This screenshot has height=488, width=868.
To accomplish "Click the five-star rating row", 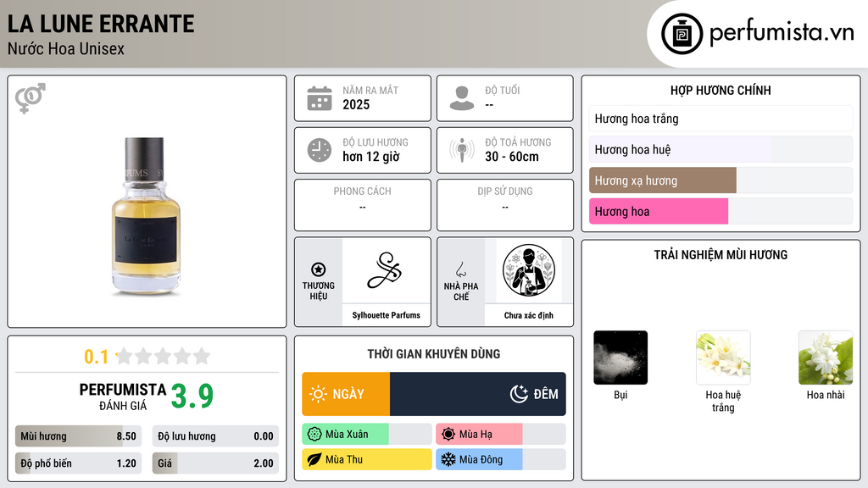I will pos(164,356).
